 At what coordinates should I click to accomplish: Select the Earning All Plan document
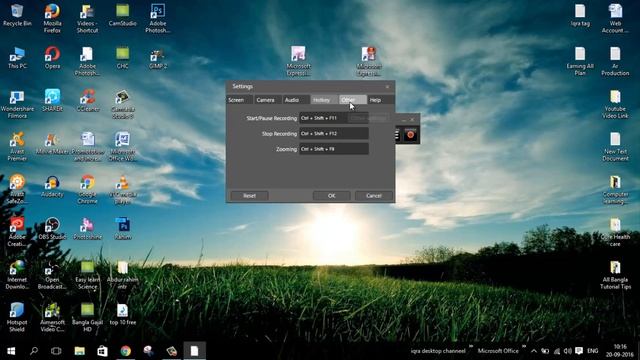pos(580,61)
